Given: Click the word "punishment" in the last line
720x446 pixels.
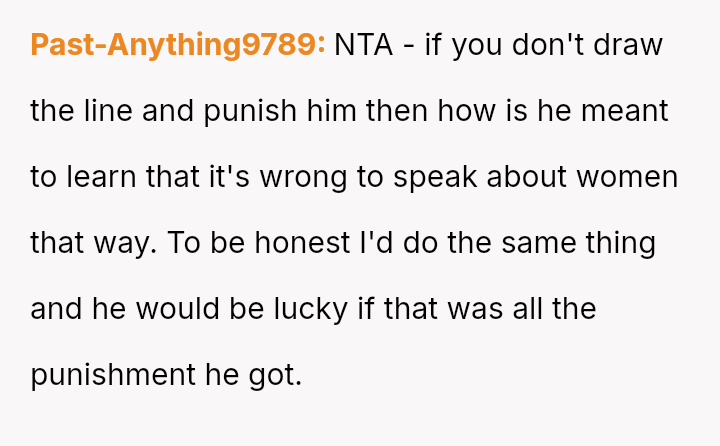Looking at the screenshot, I should click(110, 375).
